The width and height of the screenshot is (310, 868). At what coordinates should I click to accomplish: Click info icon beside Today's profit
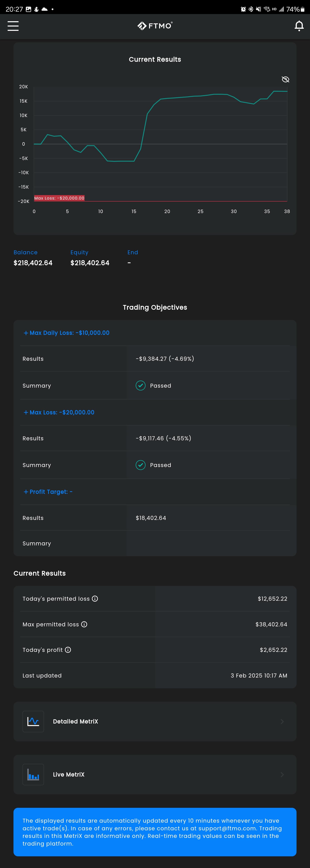pos(68,650)
